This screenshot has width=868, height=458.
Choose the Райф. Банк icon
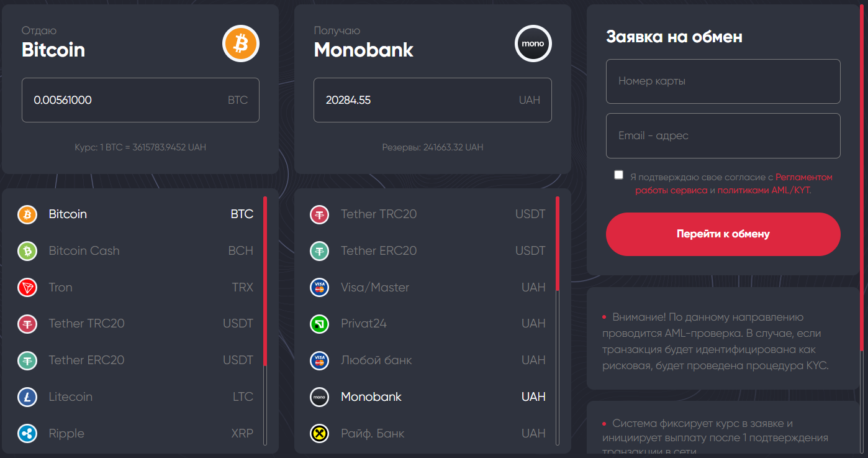(x=319, y=433)
